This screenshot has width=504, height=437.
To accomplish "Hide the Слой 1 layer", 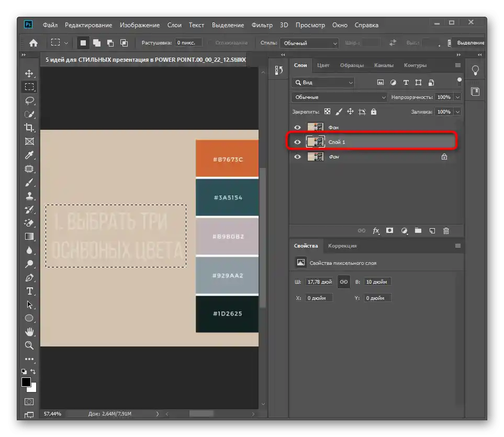I will point(298,142).
